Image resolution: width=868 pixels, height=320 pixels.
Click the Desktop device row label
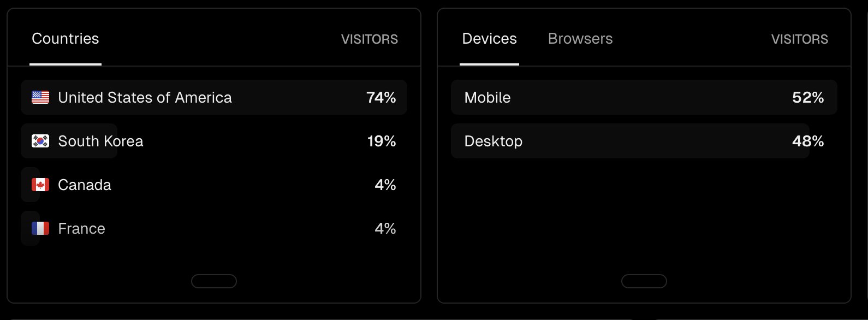493,141
